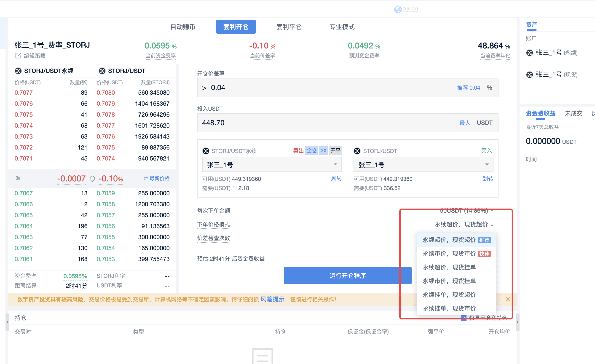
Task: Toggle the 最新价格 price switch
Action: 156,178
